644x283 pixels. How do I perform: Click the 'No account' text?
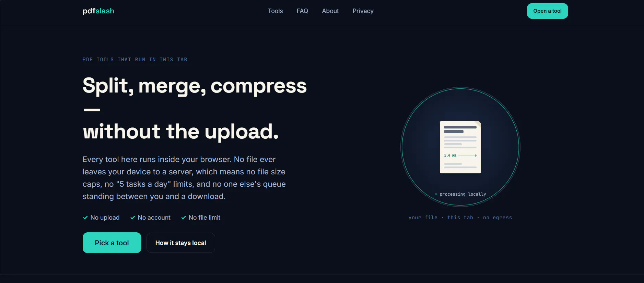(154, 218)
